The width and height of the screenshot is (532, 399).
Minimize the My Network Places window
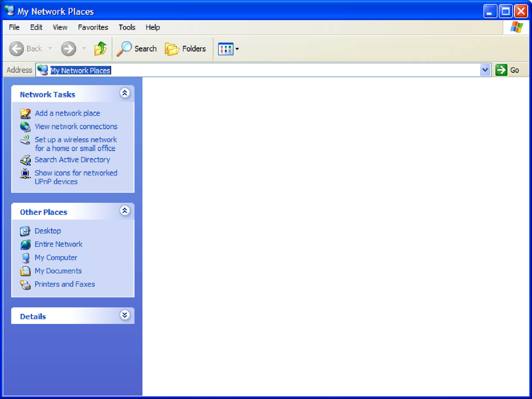click(490, 12)
